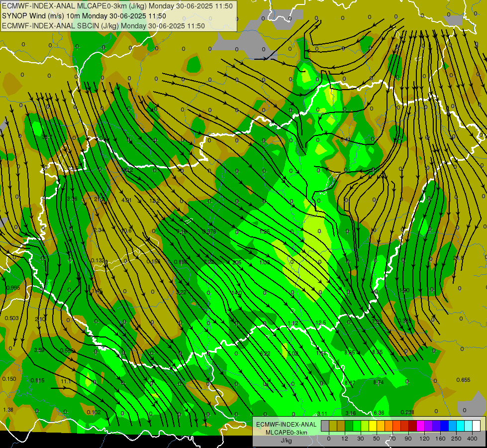The width and height of the screenshot is (487, 448).
Task: Click the dark red legend swatch
Action: [x=413, y=426]
